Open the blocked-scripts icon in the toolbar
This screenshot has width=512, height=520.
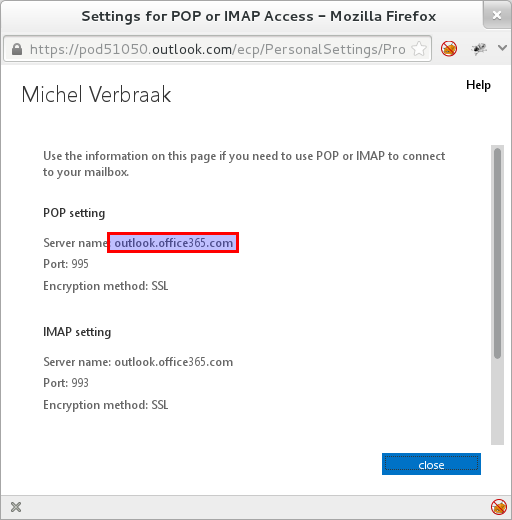click(x=449, y=49)
